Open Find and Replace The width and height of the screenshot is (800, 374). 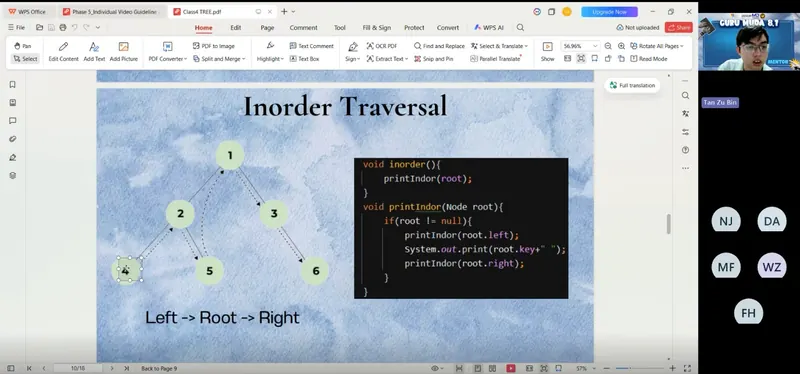[439, 46]
